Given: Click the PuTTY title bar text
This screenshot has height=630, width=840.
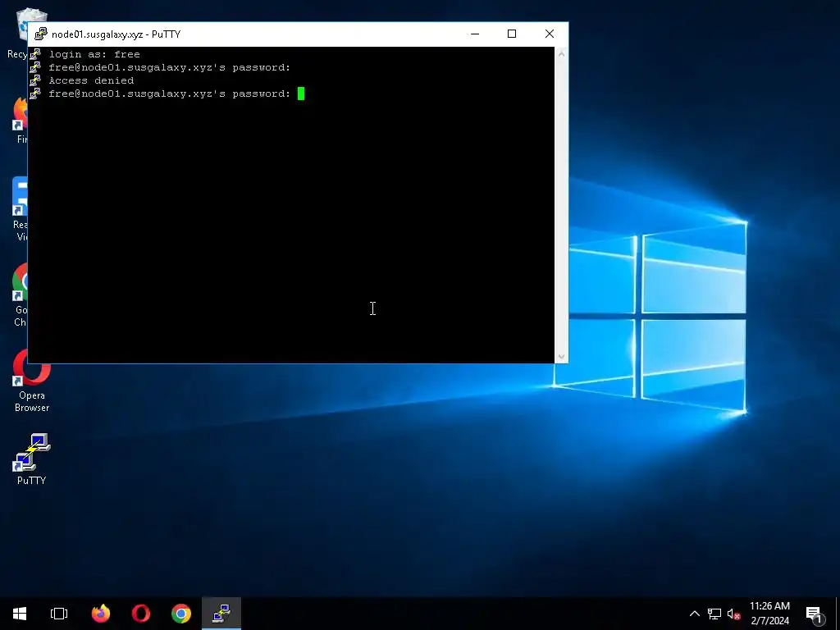Looking at the screenshot, I should click(x=116, y=34).
